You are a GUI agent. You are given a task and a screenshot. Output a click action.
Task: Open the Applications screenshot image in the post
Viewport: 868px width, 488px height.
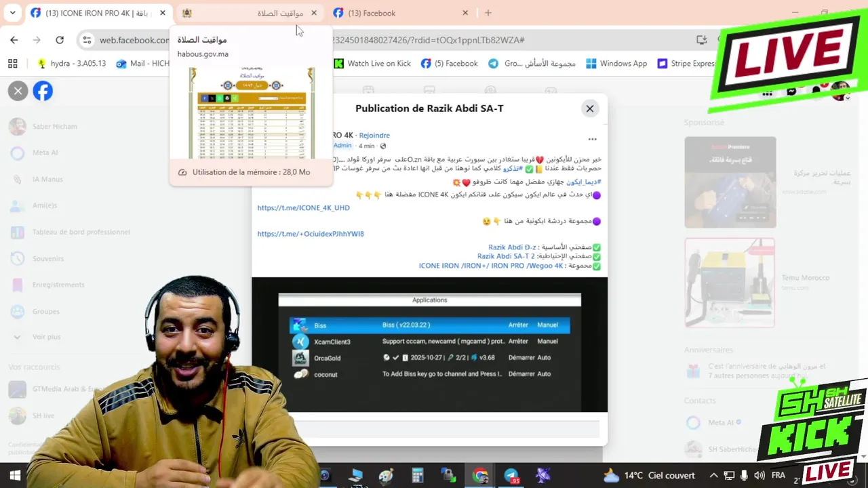point(430,344)
